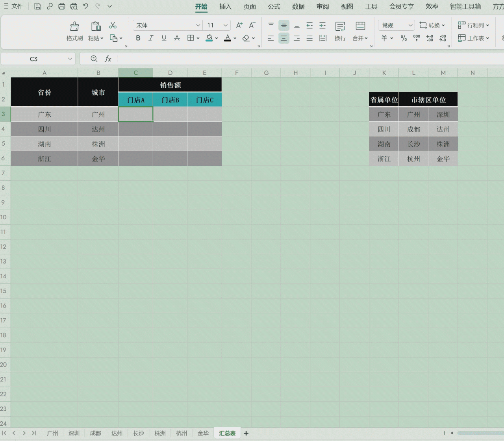Expand font color dropdown arrow
504x441 pixels.
coord(235,38)
